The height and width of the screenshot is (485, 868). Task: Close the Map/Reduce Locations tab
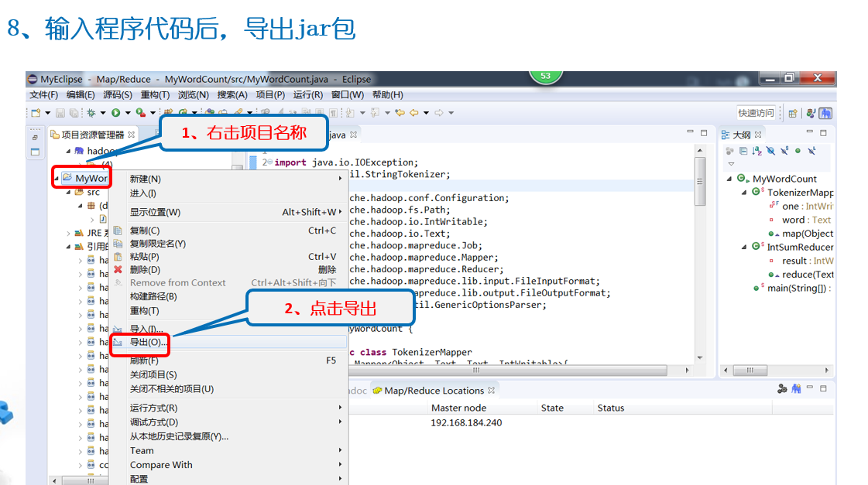coord(491,391)
